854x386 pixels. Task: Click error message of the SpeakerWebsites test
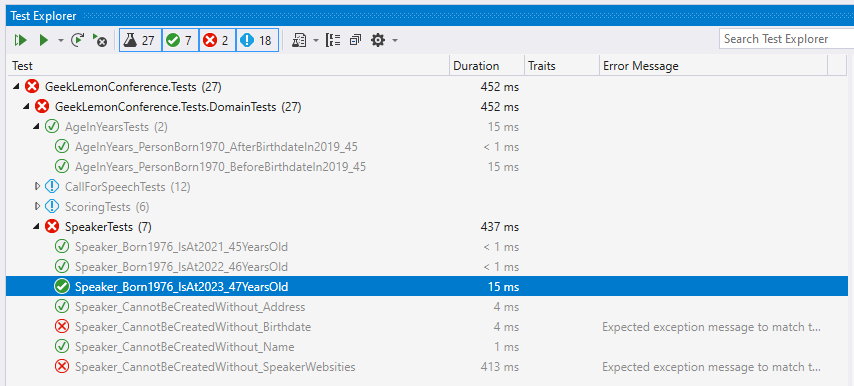point(711,367)
